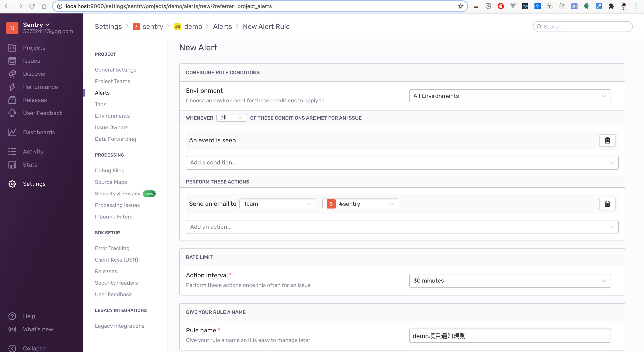Viewport: 644px width, 352px height.
Task: Open Environments settings page
Action: (112, 116)
